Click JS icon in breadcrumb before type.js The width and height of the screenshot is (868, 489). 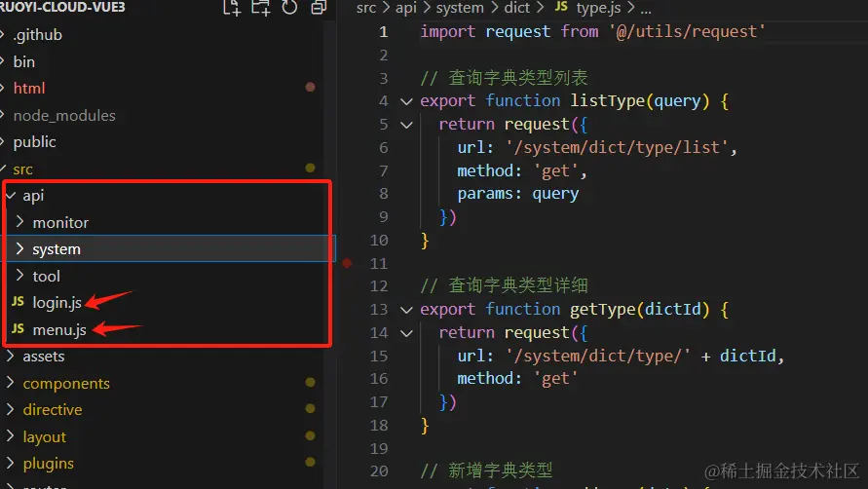(x=561, y=7)
